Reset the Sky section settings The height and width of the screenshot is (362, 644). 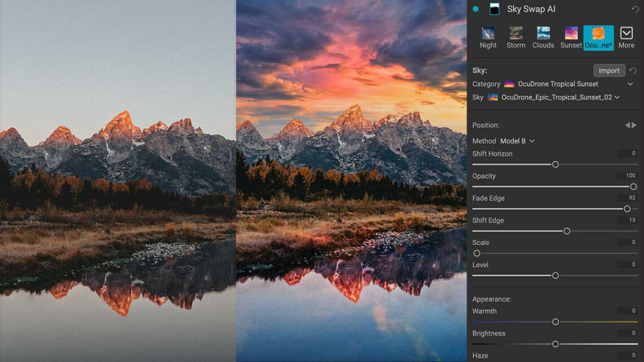click(633, 71)
